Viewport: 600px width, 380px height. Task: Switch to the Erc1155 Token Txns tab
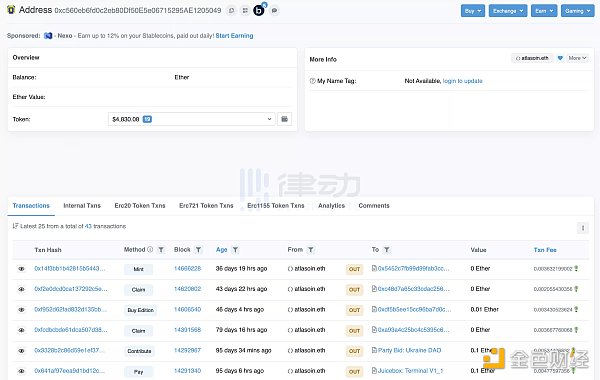tap(276, 205)
